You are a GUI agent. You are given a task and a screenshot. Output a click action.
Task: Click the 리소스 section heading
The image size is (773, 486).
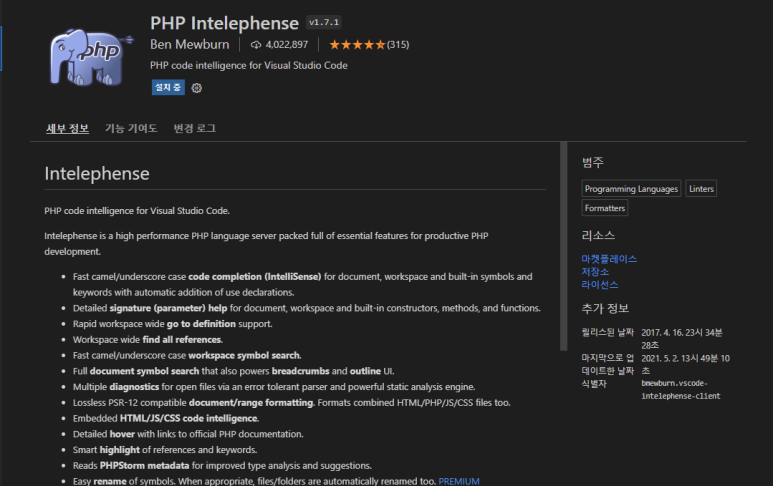598,235
